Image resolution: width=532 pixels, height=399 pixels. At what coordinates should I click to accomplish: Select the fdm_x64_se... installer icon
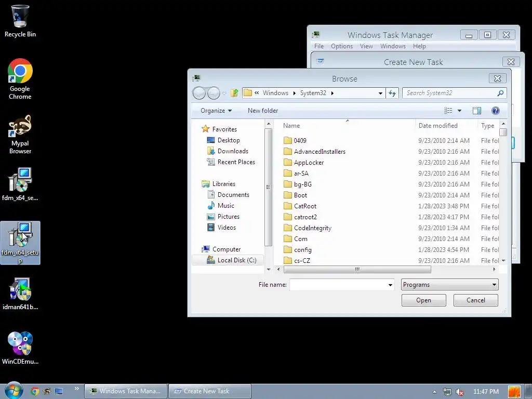tap(20, 184)
